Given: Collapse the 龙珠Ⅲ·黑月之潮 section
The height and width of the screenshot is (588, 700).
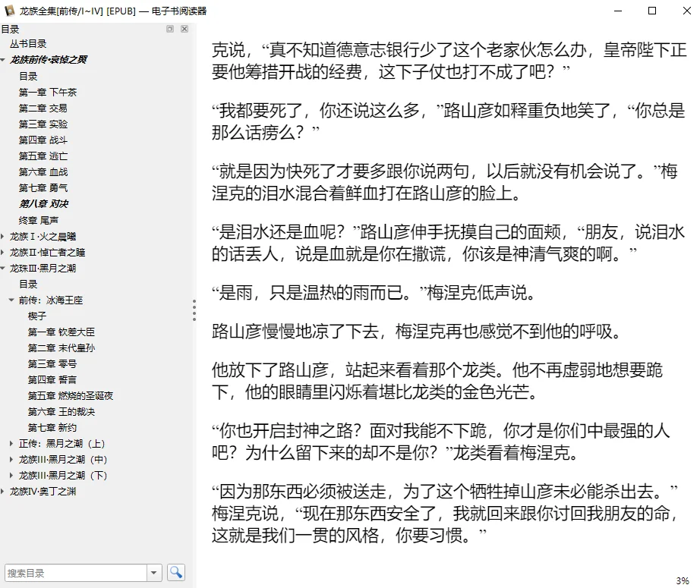Looking at the screenshot, I should [x=3, y=269].
